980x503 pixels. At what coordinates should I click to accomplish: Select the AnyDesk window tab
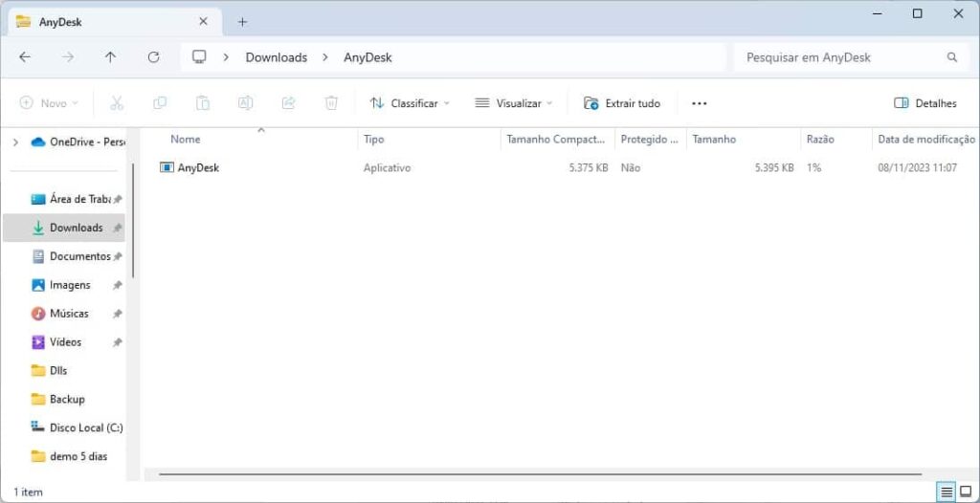105,21
